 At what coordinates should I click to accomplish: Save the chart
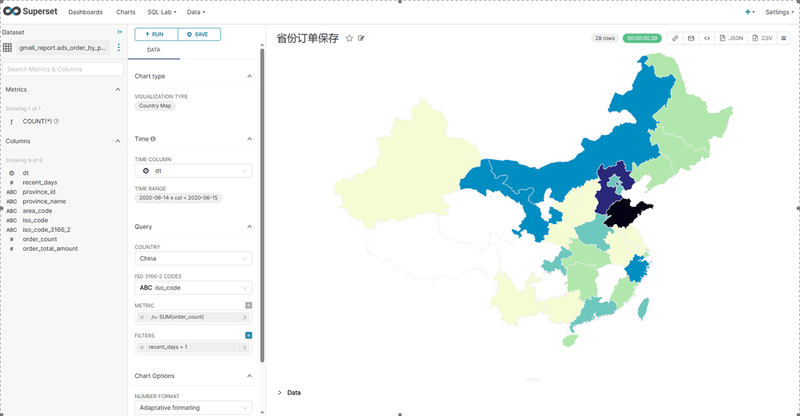click(199, 34)
